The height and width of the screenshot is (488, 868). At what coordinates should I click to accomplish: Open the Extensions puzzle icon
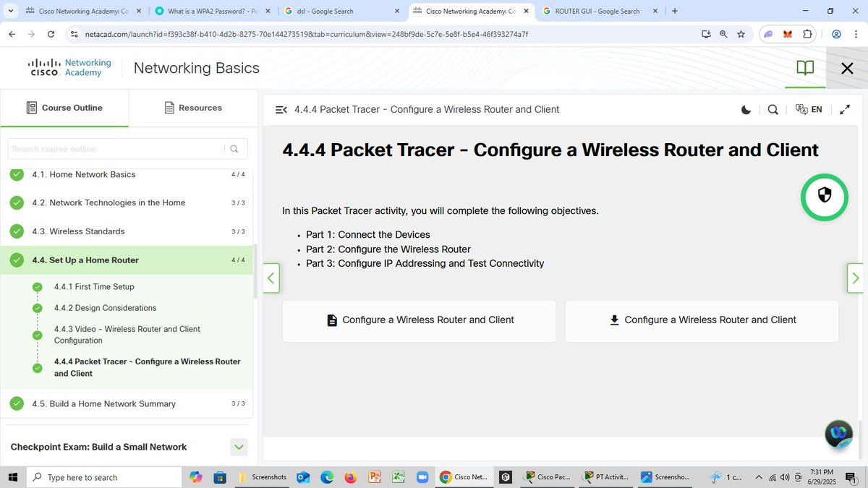(x=807, y=34)
